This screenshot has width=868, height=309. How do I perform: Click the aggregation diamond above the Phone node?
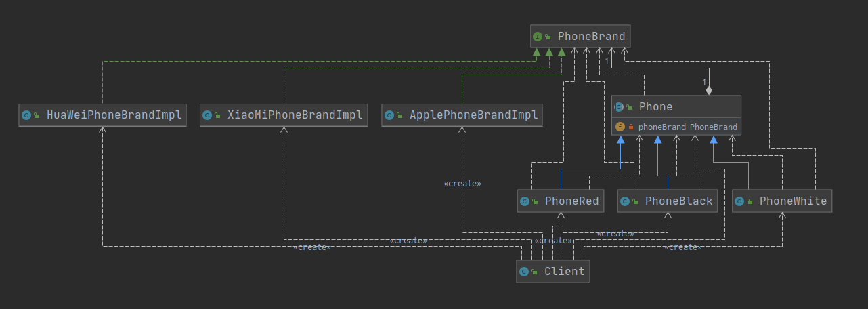click(709, 90)
